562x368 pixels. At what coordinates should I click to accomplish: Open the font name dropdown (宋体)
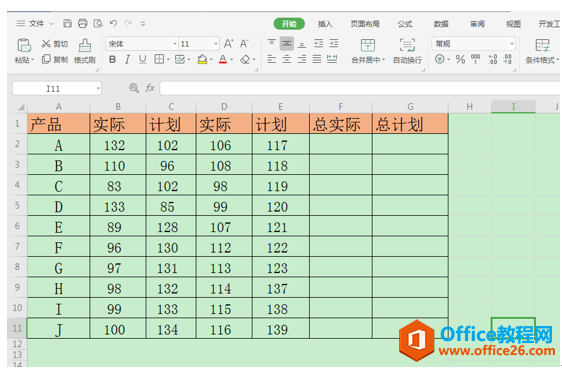coord(175,44)
